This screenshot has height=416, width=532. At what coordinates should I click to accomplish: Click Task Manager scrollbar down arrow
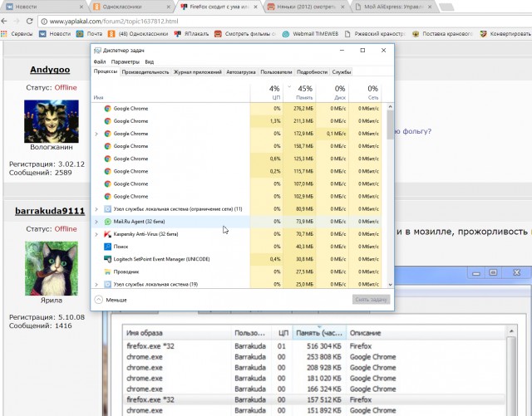coord(390,285)
